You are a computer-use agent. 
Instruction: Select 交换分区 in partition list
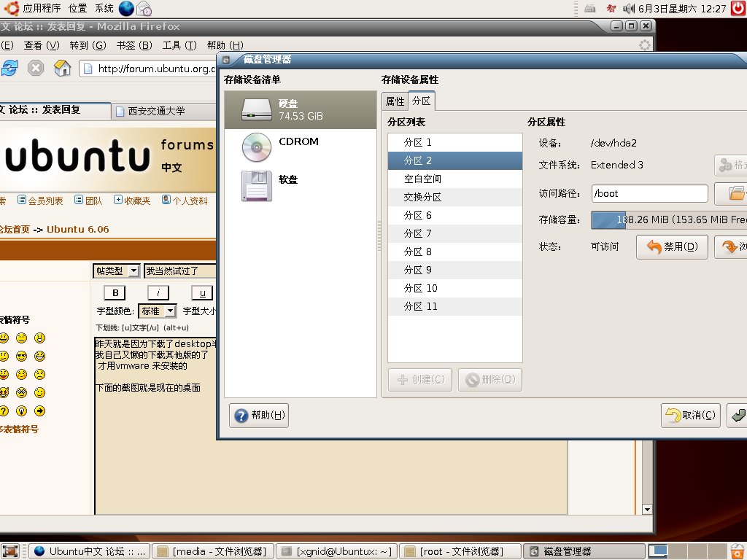455,197
